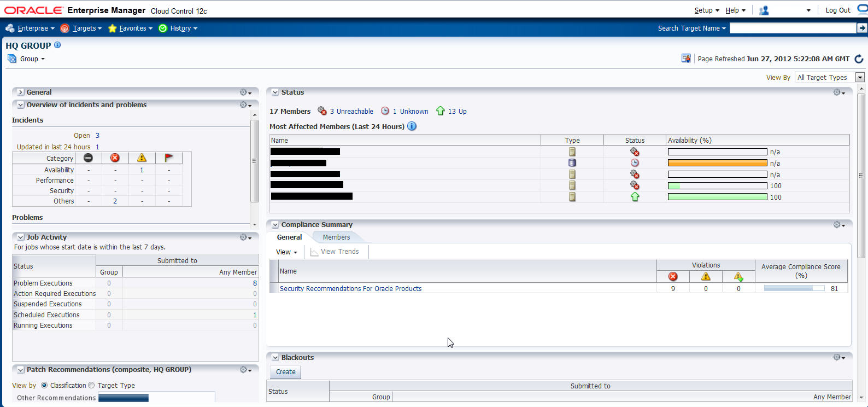Collapse the Overview of incidents and problems panel
This screenshot has width=868, height=407.
point(21,105)
